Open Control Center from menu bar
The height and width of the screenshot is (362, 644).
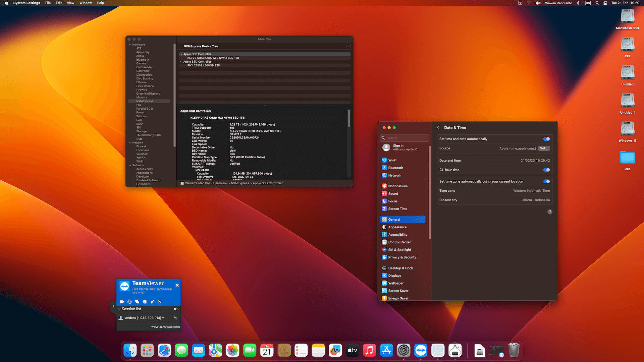(x=605, y=3)
